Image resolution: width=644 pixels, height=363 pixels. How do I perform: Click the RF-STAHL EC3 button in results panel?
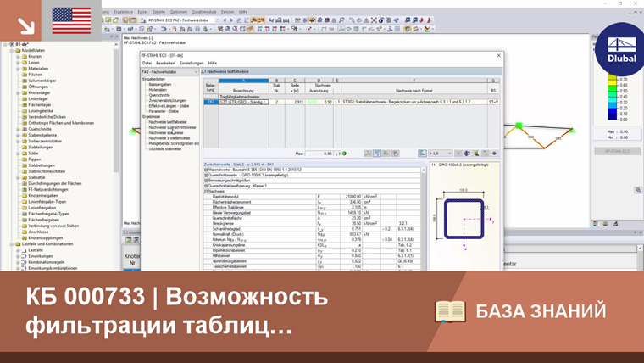[x=617, y=151]
